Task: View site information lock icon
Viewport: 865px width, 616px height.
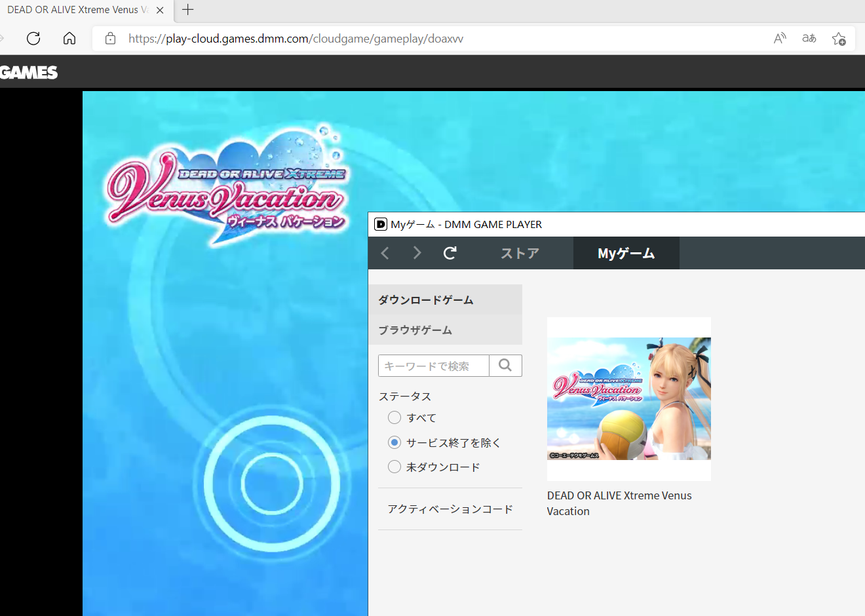Action: (111, 39)
